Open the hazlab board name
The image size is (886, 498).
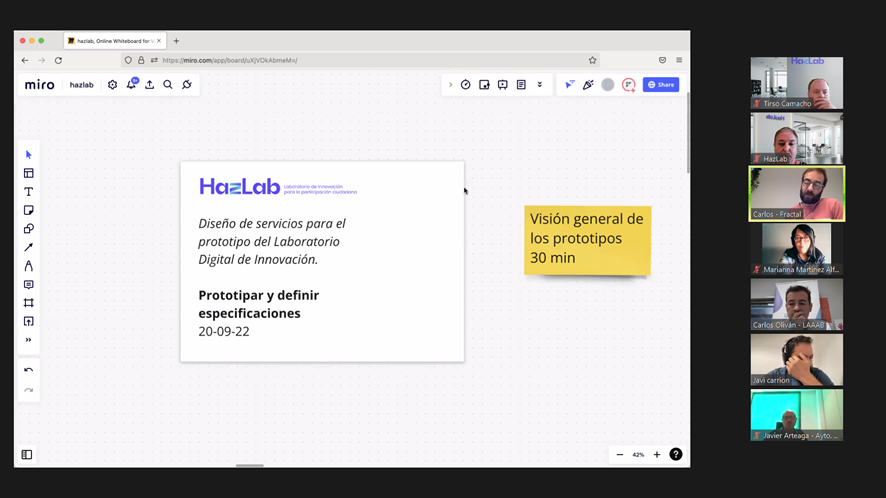coord(81,85)
